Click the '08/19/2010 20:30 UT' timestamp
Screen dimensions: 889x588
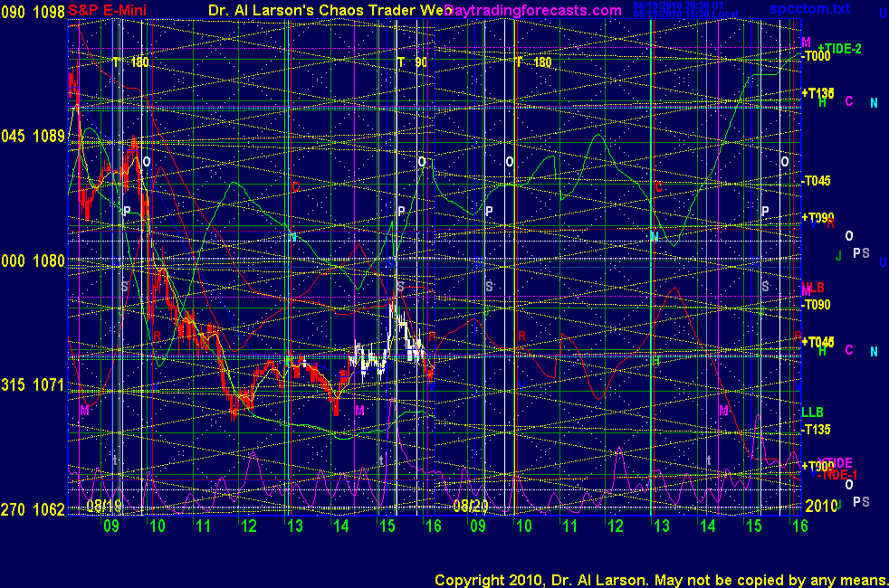678,5
